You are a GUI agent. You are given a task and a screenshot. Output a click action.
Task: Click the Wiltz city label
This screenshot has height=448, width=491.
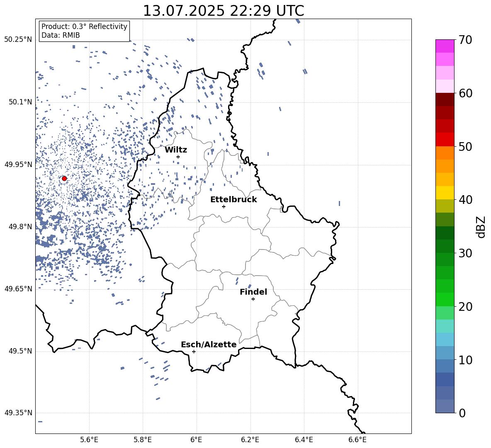tap(176, 150)
